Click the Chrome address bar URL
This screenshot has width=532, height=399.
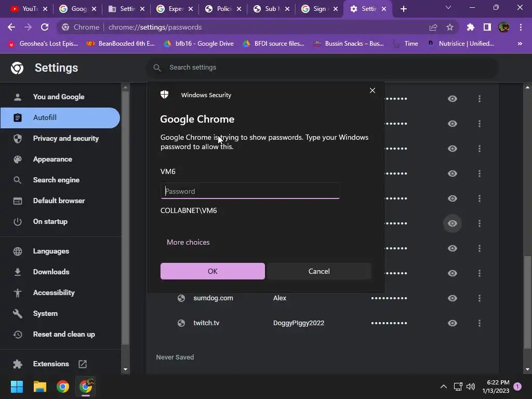(x=155, y=27)
